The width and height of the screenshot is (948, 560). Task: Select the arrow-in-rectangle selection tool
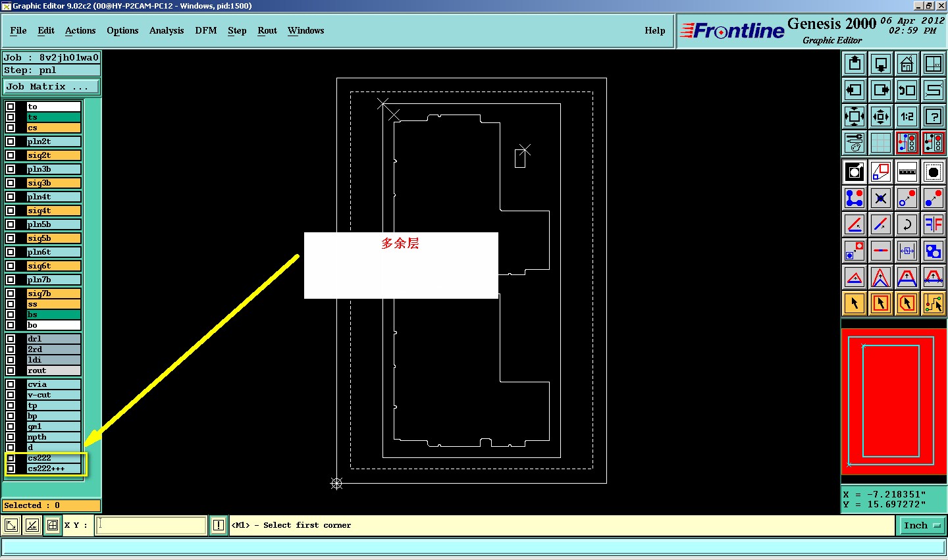[x=881, y=303]
